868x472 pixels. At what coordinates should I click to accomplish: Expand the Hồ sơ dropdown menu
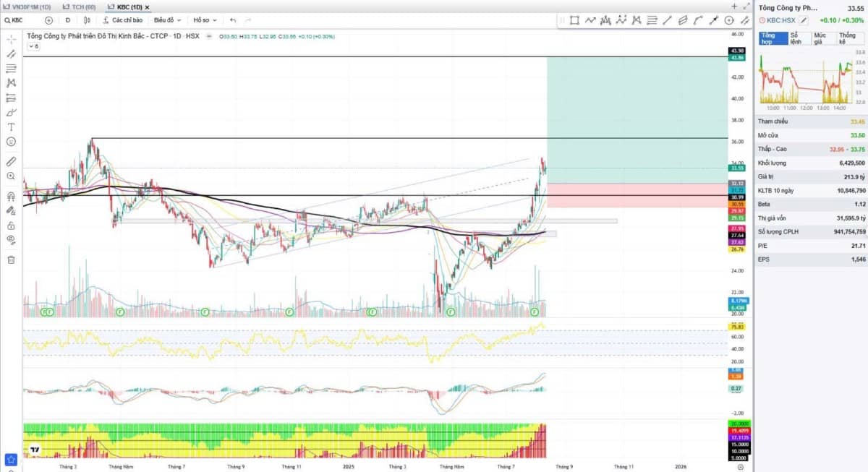point(205,20)
